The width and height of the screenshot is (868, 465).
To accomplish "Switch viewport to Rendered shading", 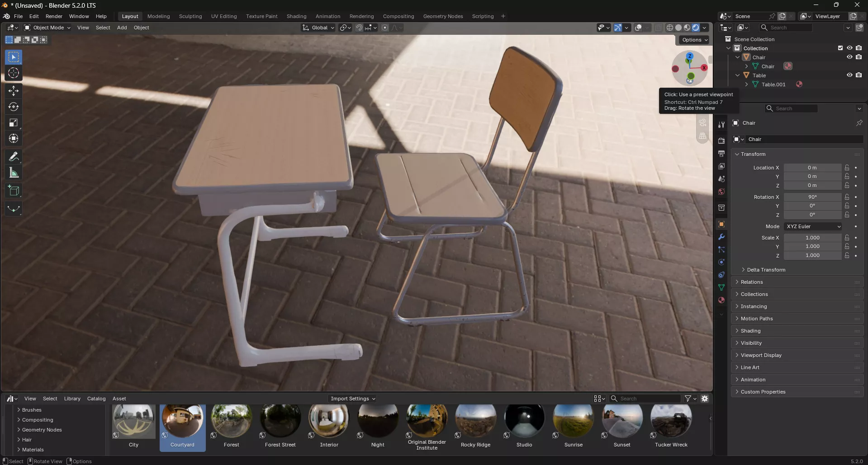I will point(696,28).
